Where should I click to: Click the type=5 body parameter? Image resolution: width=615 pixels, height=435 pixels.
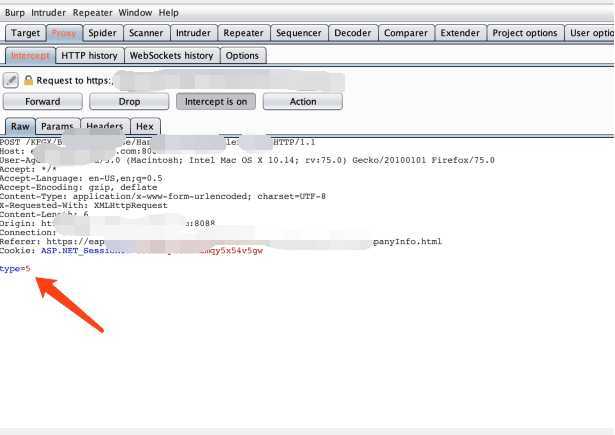(15, 269)
